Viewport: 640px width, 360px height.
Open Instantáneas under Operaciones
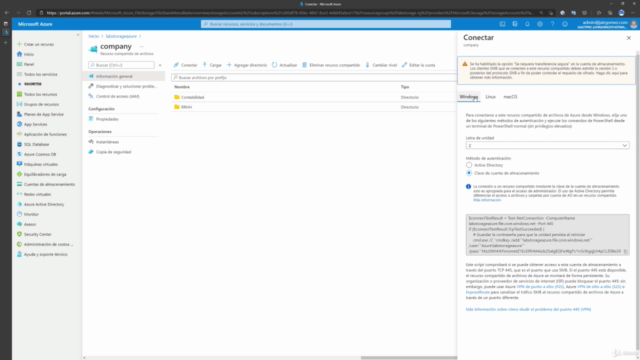tap(104, 142)
